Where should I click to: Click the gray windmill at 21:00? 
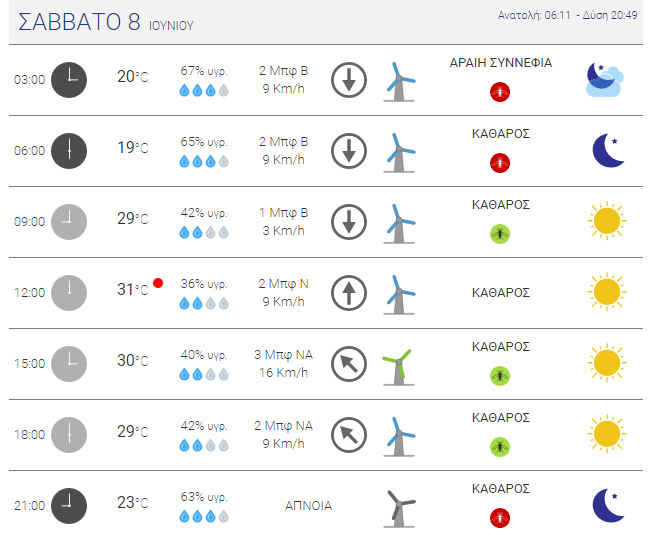[x=399, y=509]
